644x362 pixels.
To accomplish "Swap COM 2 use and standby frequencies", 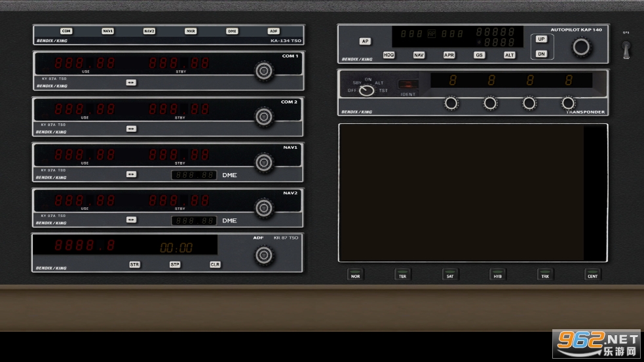I will pyautogui.click(x=131, y=129).
